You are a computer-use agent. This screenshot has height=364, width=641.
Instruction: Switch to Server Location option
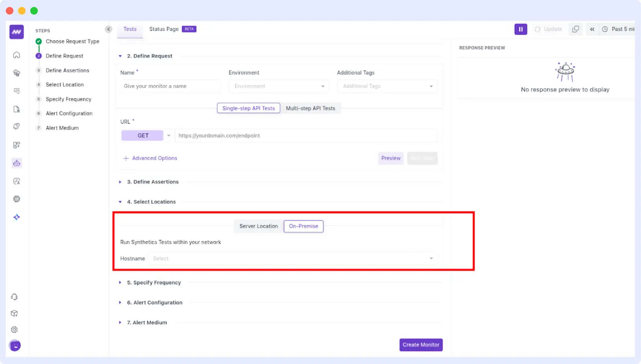pos(258,226)
